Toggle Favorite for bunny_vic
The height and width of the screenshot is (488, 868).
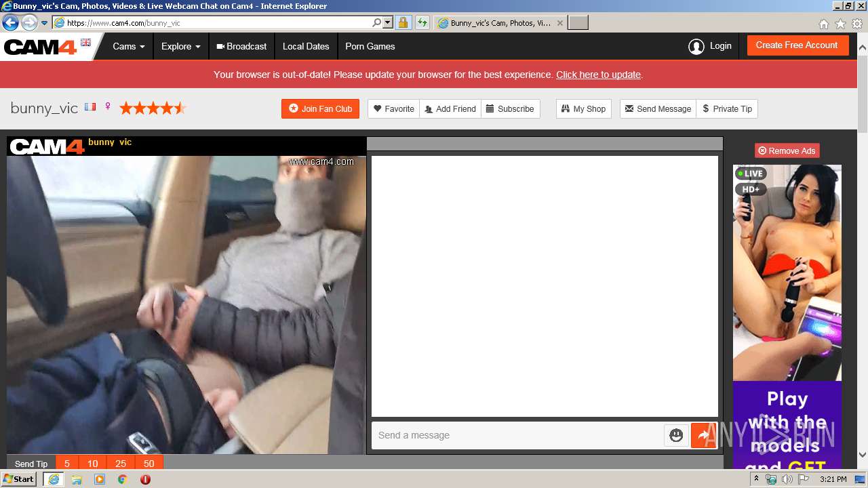tap(394, 108)
